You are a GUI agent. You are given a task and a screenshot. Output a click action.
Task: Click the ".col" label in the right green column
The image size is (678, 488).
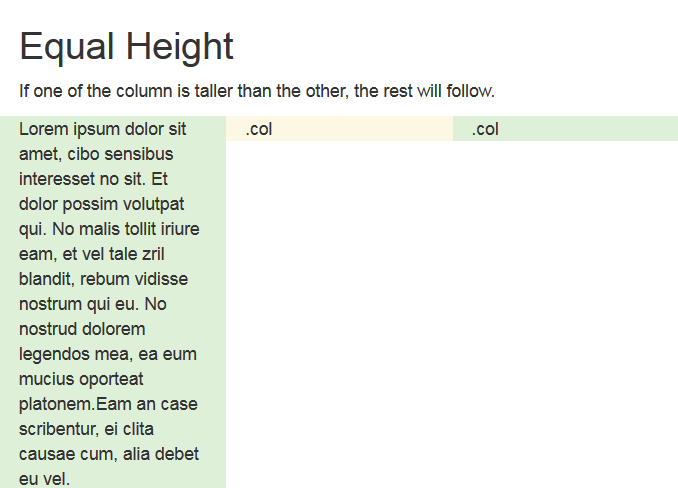(x=485, y=129)
